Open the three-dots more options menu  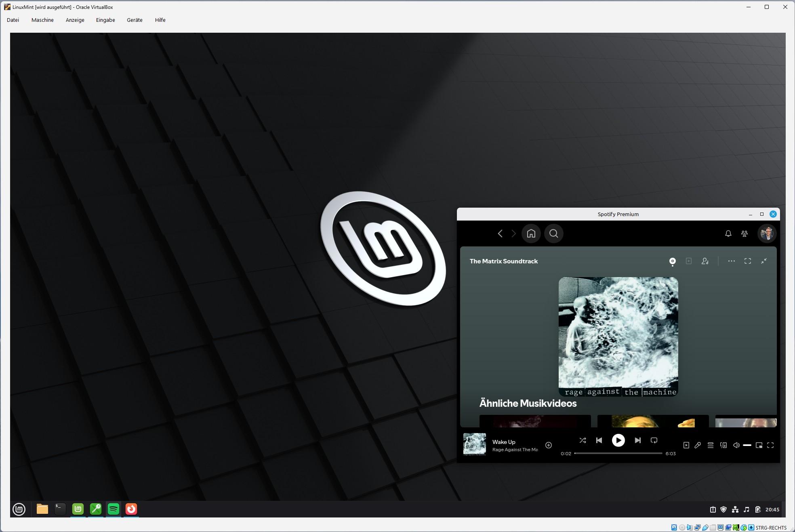click(x=731, y=261)
